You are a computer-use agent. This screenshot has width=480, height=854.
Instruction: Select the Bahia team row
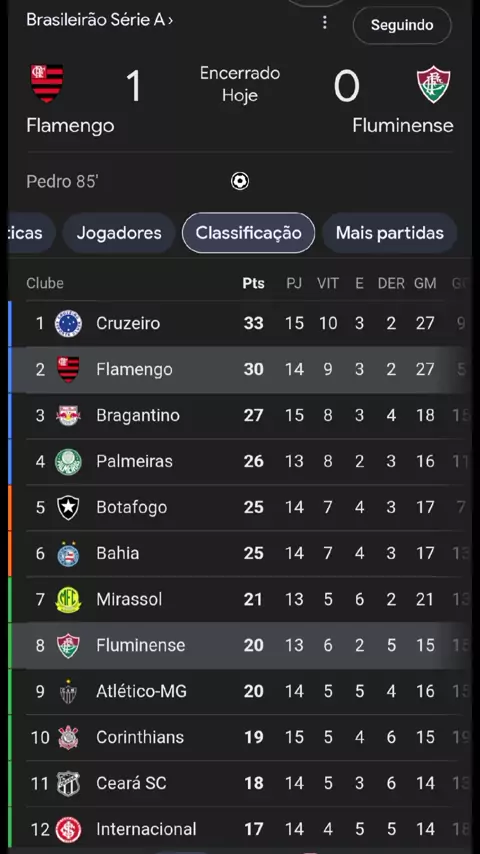click(240, 553)
